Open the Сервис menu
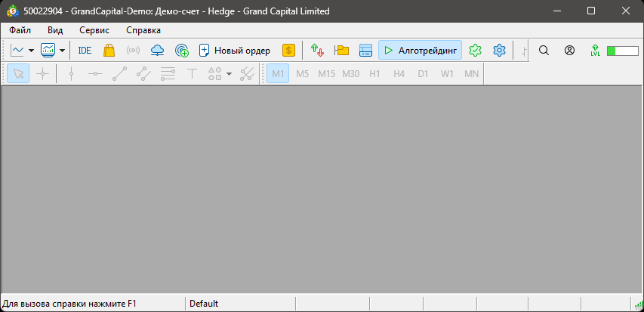 coord(94,30)
